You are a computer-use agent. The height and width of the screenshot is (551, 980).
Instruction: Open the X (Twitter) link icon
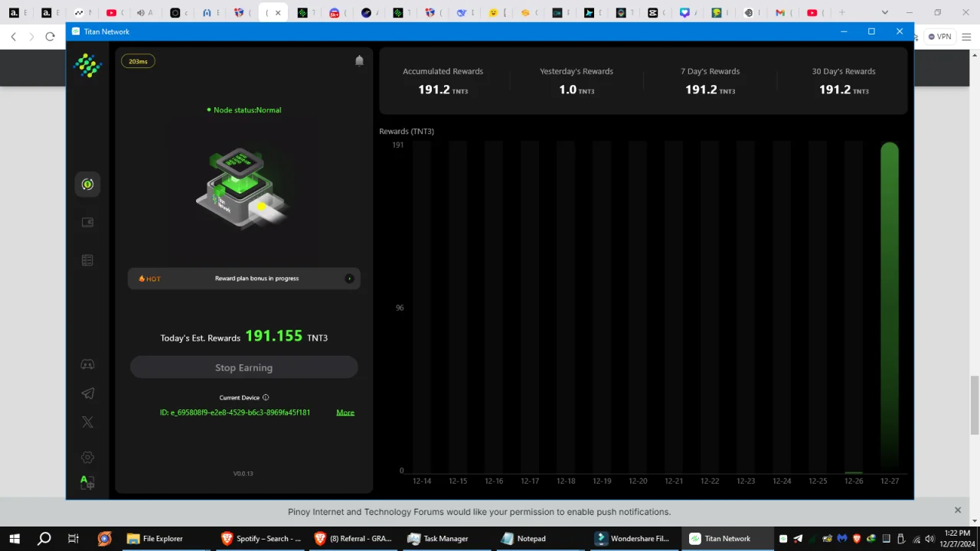tap(87, 422)
